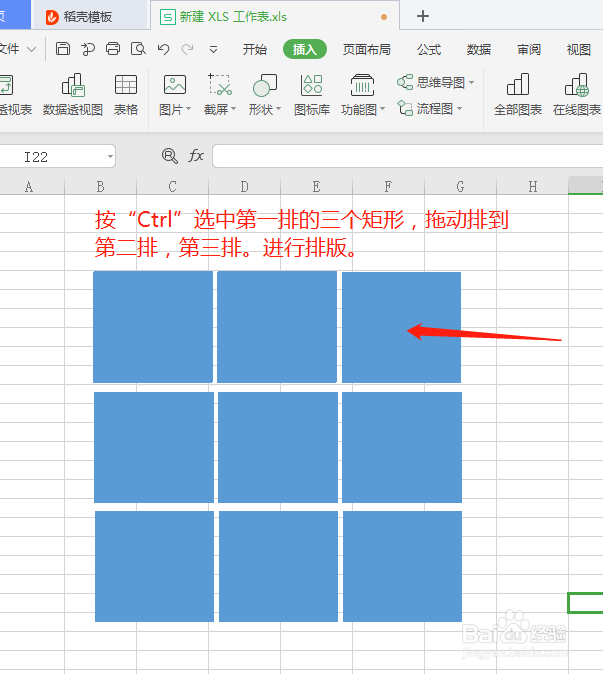Open the Shapes (形状) gallery

pyautogui.click(x=264, y=95)
